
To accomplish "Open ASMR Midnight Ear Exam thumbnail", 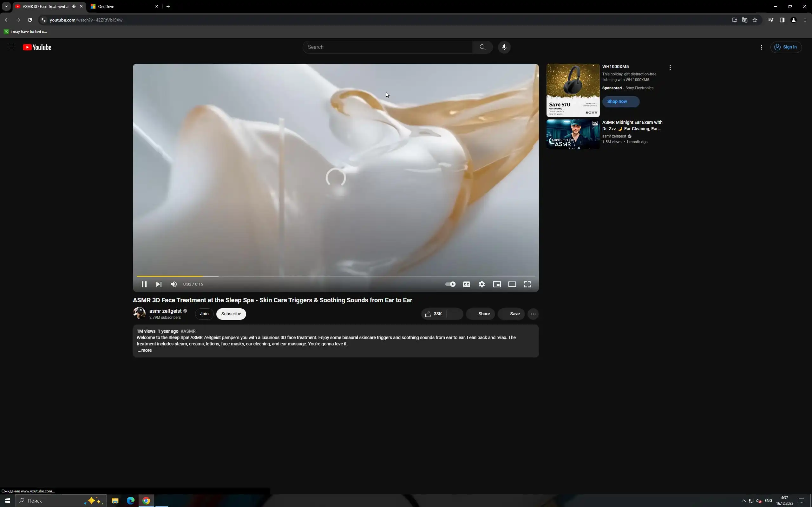I will tap(573, 134).
